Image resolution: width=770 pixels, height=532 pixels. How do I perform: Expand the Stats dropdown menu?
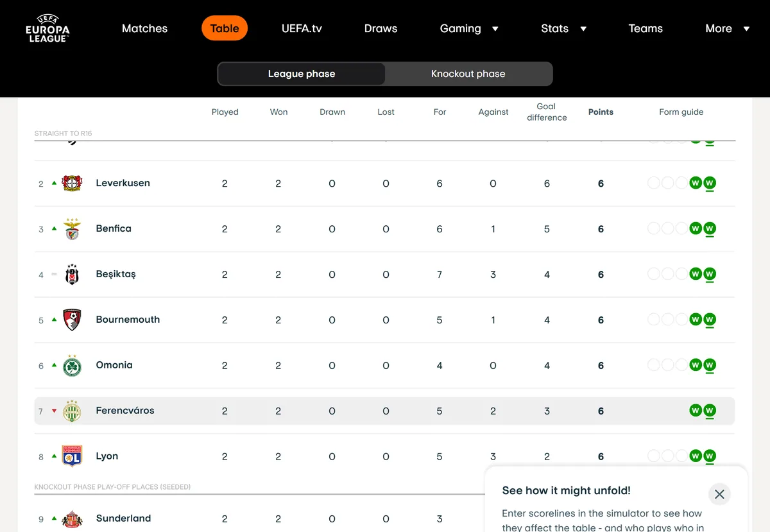[x=563, y=29]
